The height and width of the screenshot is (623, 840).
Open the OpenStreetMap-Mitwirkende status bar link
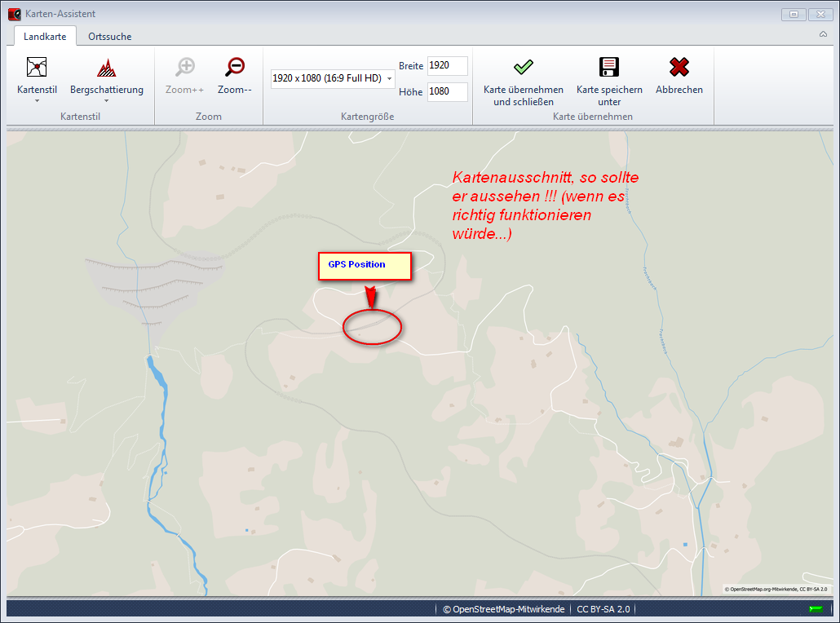503,609
